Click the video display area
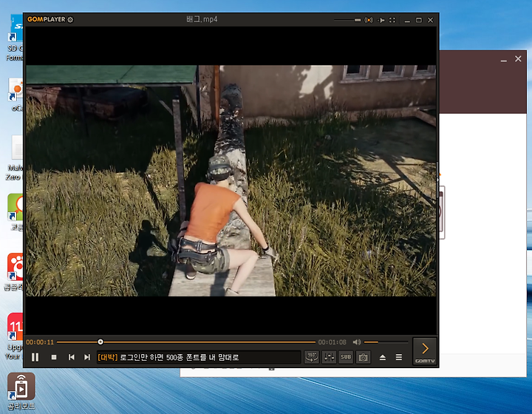 [231, 180]
